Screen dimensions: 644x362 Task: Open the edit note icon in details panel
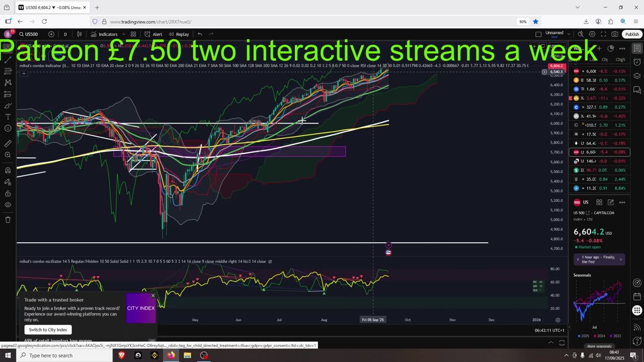[x=610, y=202]
